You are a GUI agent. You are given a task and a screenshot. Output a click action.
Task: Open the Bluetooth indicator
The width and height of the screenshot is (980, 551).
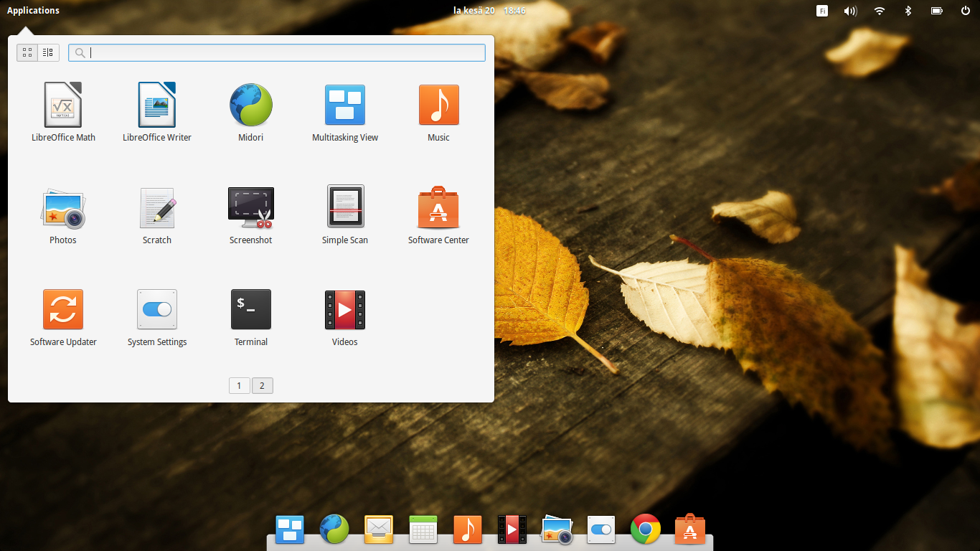(x=908, y=11)
